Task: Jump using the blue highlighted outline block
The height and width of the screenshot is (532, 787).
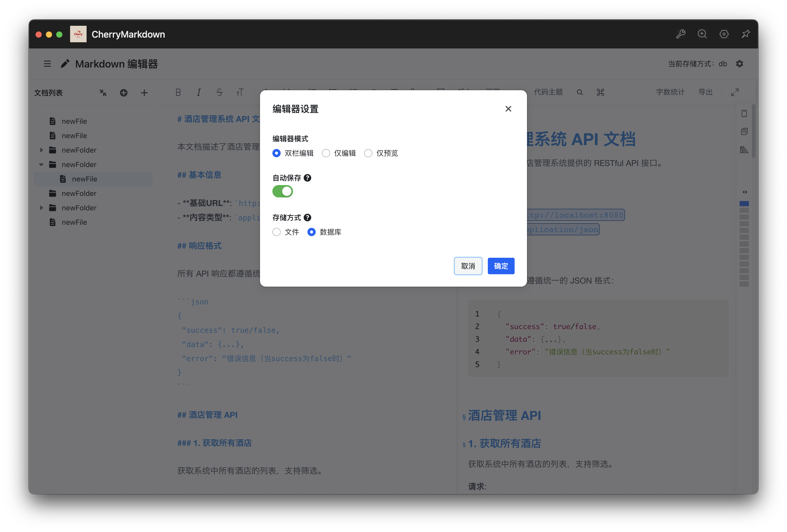Action: point(744,204)
